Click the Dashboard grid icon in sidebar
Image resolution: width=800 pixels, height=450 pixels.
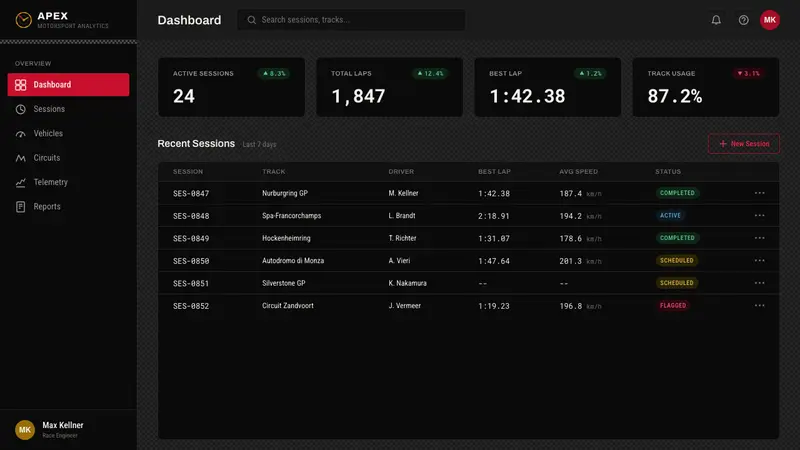pos(20,85)
